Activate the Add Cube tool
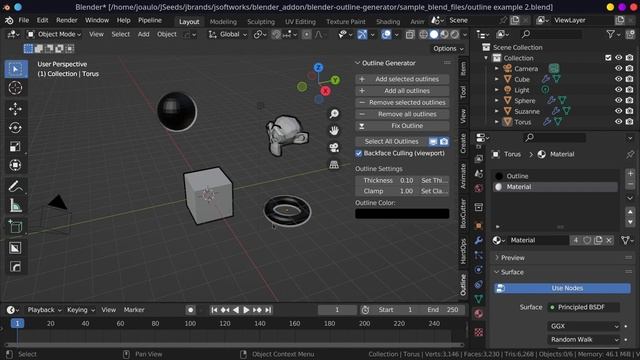This screenshot has width=640, height=360. pyautogui.click(x=16, y=226)
